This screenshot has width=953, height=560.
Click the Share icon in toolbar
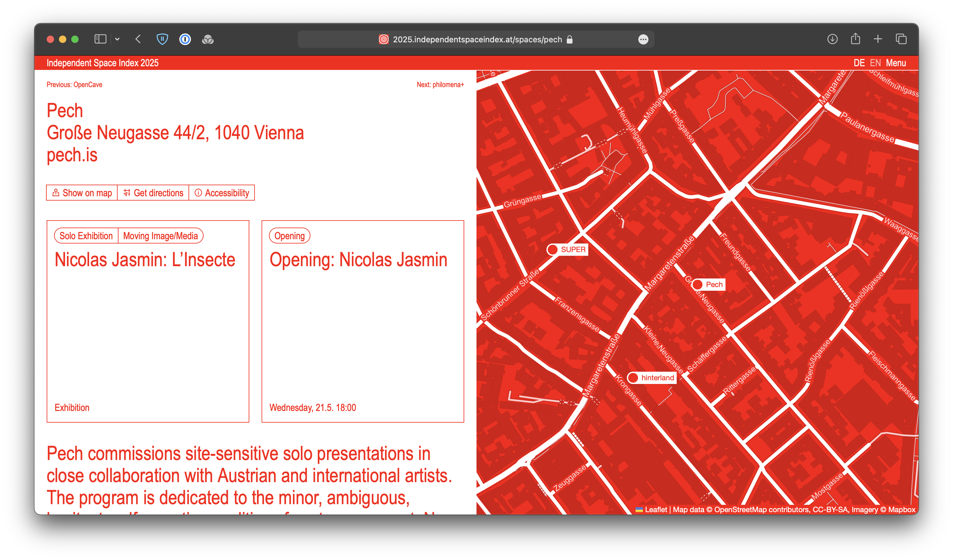pyautogui.click(x=855, y=39)
